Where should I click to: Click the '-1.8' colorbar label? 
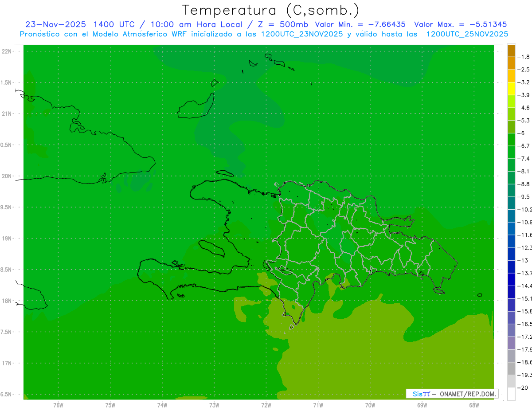tap(524, 57)
